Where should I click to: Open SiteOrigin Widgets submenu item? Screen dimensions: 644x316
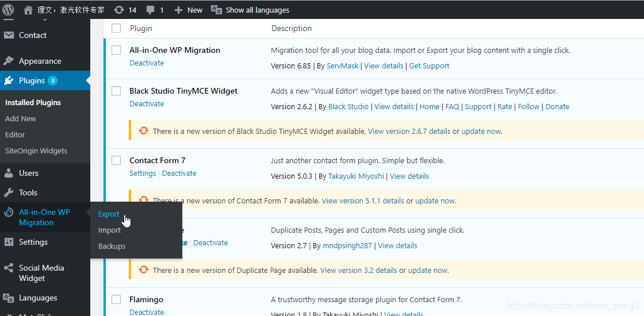[36, 151]
